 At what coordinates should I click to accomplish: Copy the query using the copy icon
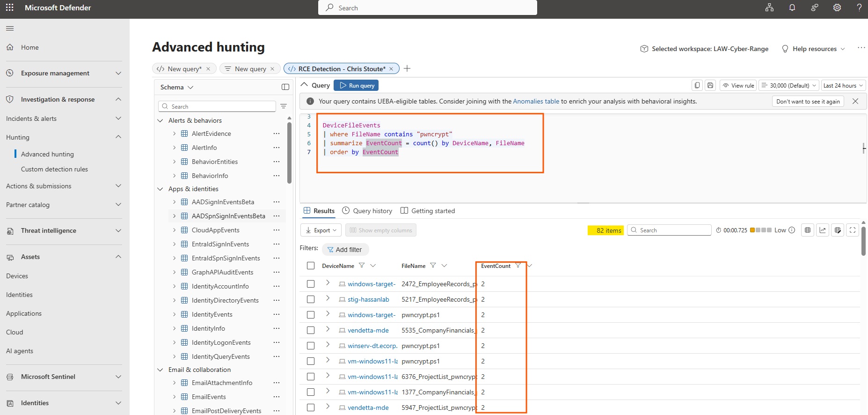click(697, 85)
